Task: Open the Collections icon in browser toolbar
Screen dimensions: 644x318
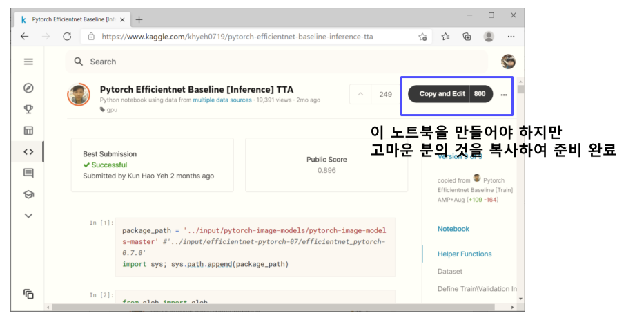Action: click(467, 37)
